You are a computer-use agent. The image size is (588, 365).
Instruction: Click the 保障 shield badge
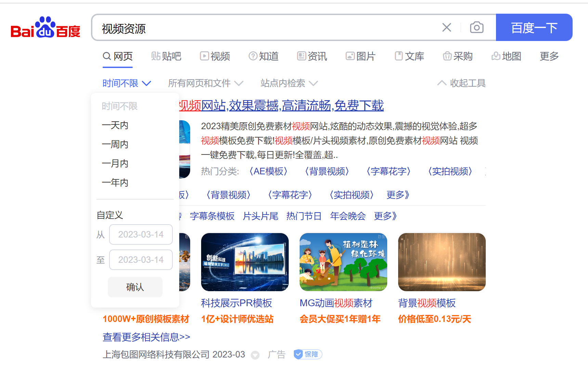(308, 354)
